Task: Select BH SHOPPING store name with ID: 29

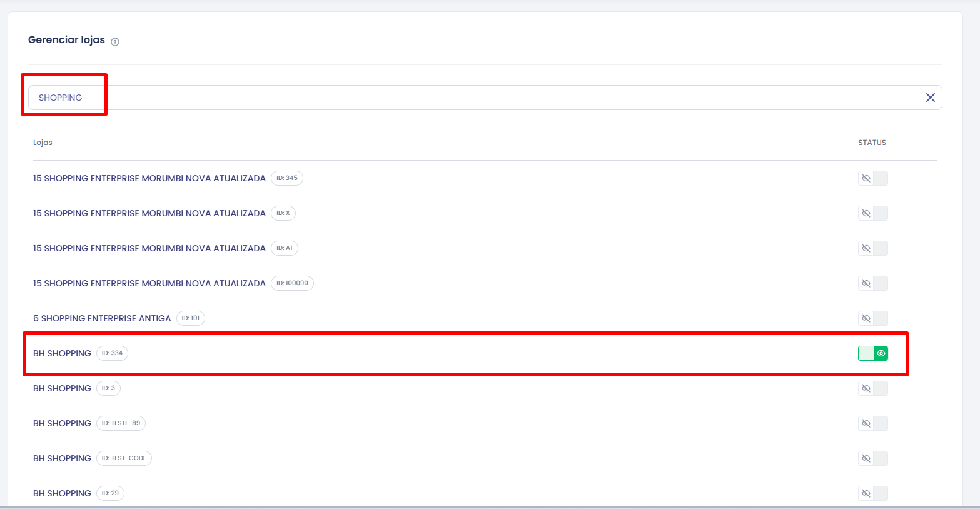Action: (x=62, y=493)
